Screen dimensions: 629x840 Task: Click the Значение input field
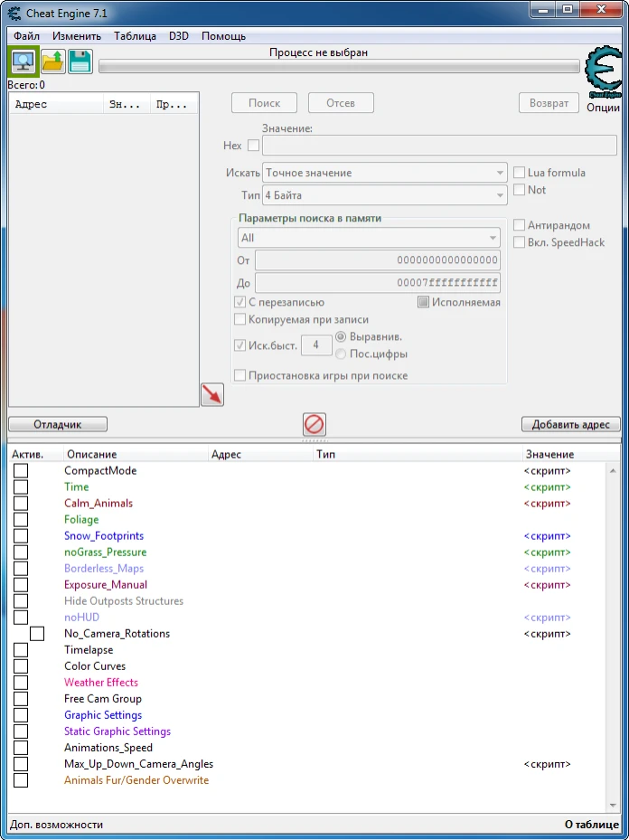pos(439,146)
